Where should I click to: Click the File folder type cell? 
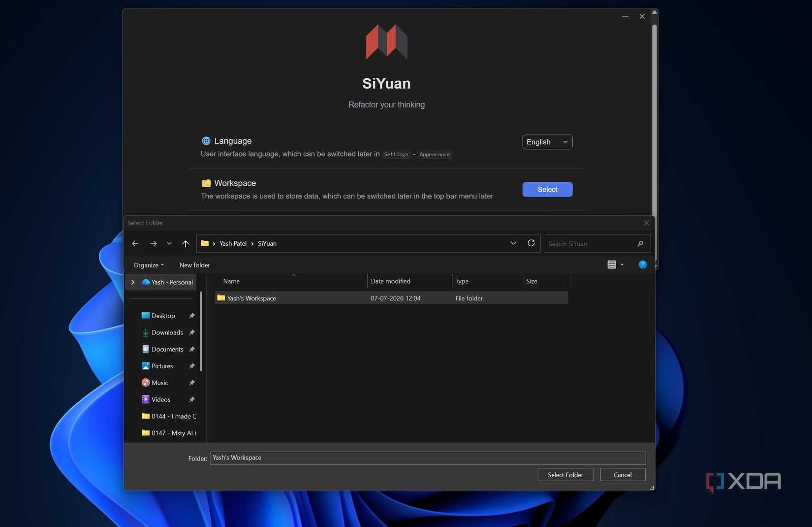pyautogui.click(x=469, y=298)
